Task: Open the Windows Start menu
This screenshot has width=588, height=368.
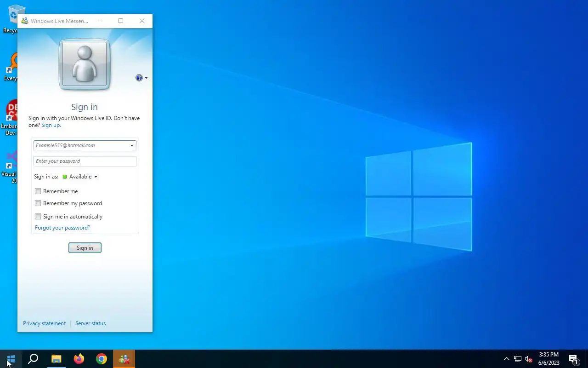Action: (11, 359)
